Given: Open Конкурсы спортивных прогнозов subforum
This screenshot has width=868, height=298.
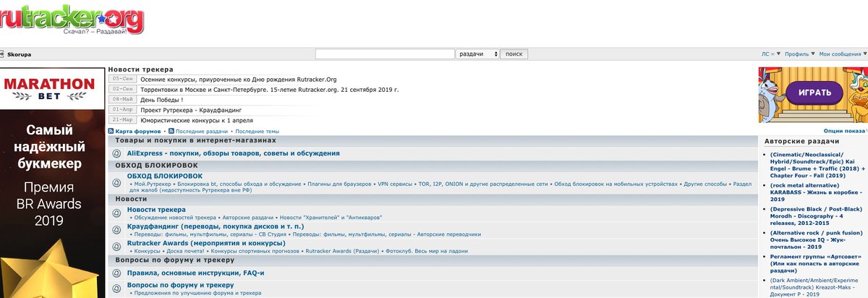Looking at the screenshot, I should click(255, 251).
